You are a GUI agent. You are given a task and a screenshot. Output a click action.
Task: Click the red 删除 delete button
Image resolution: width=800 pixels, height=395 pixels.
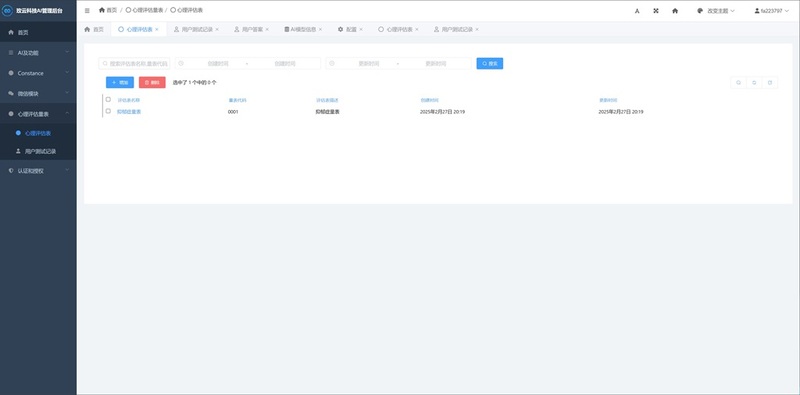click(152, 82)
